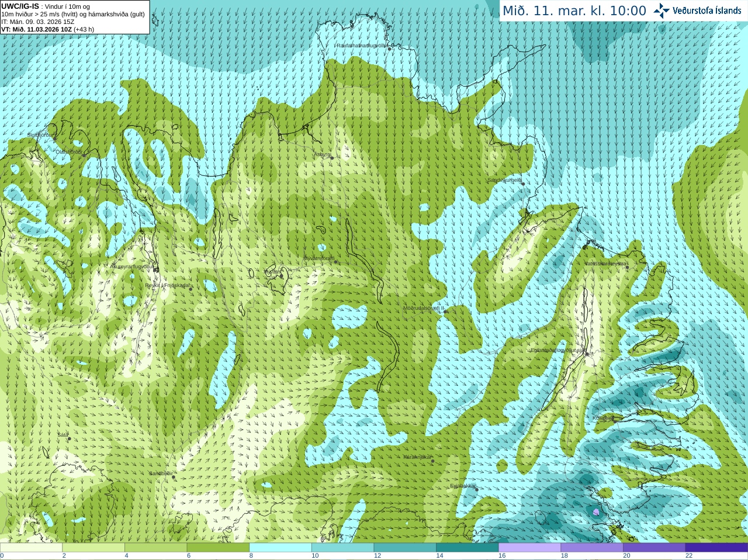The image size is (748, 560).
Task: Click the Egilsstaðaflugvöllur station label
Action: [557, 350]
